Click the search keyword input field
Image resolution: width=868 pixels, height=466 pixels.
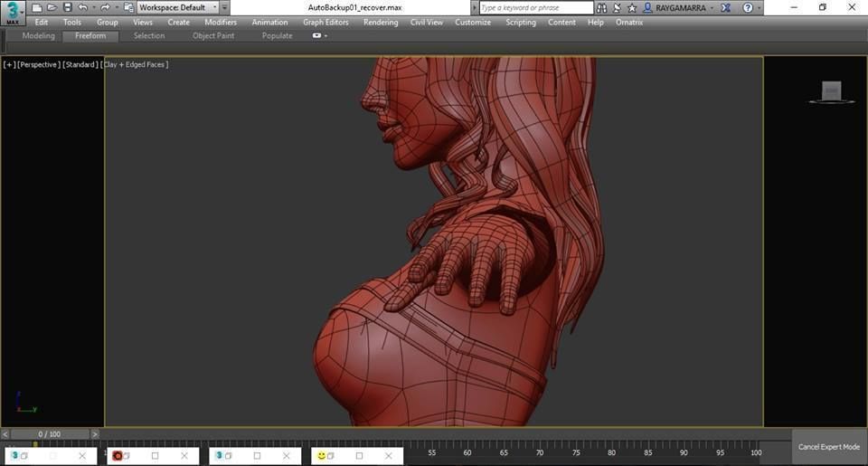(x=535, y=8)
